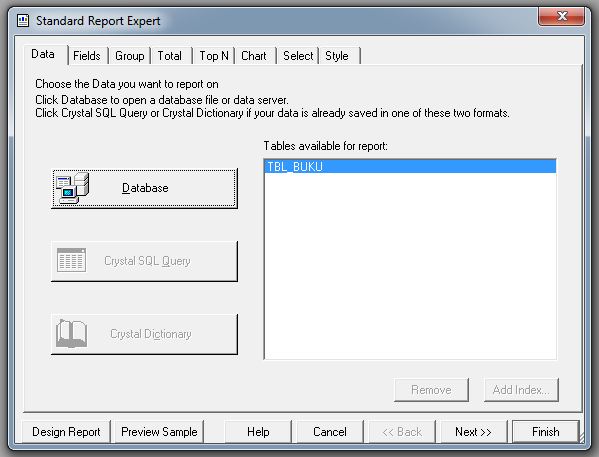Click the Finish button
The width and height of the screenshot is (599, 457).
pyautogui.click(x=546, y=432)
